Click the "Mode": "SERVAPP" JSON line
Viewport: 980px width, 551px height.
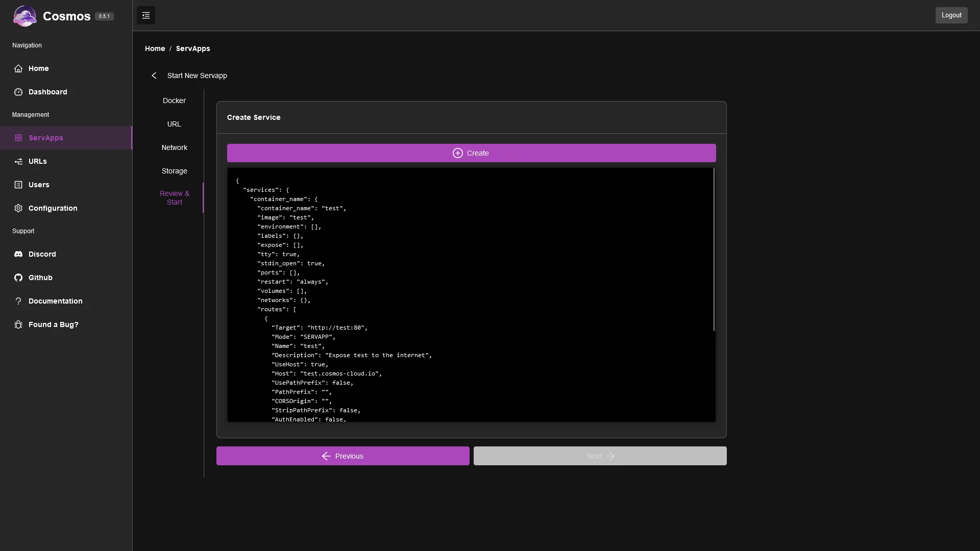(x=303, y=337)
